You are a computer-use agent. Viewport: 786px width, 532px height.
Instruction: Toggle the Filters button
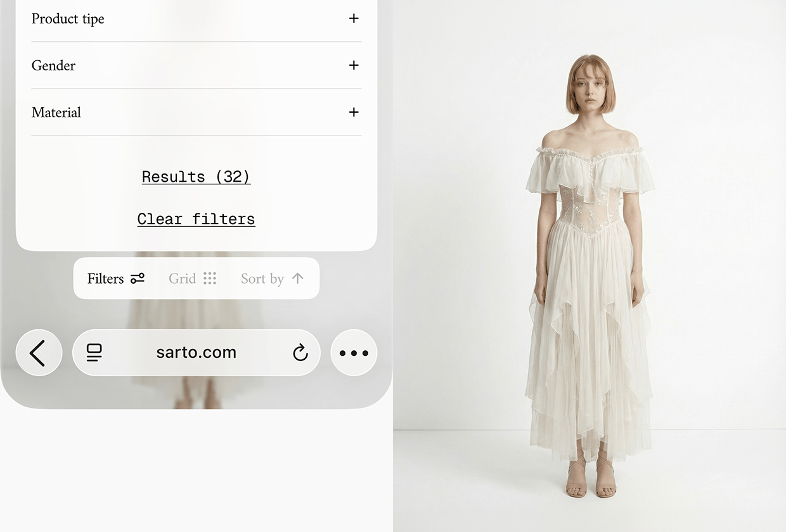point(116,279)
